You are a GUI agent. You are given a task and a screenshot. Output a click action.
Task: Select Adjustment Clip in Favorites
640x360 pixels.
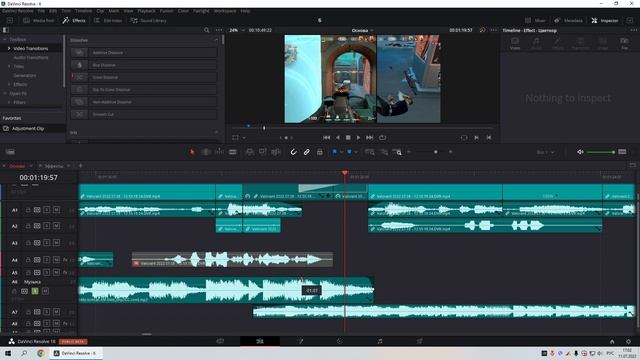tap(28, 129)
